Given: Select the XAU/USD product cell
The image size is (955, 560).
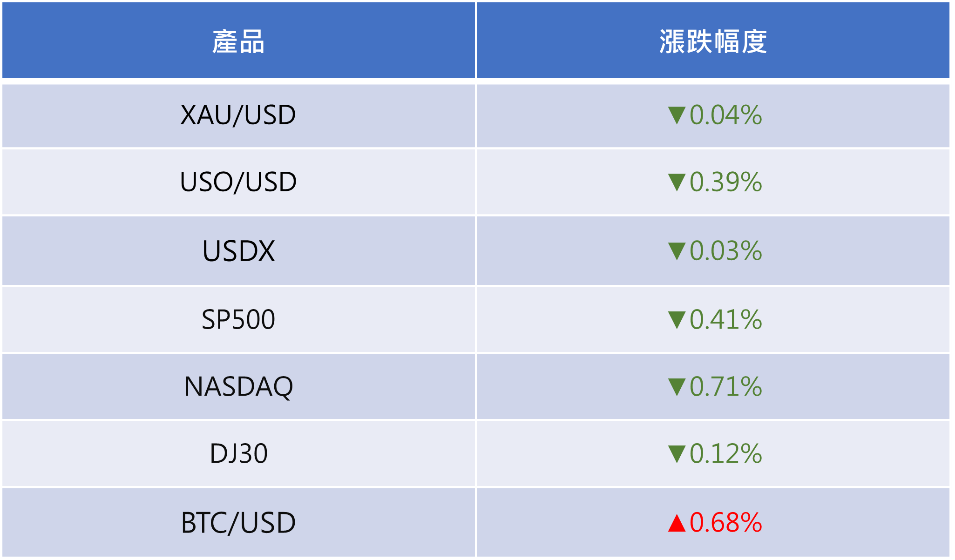Looking at the screenshot, I should (238, 115).
